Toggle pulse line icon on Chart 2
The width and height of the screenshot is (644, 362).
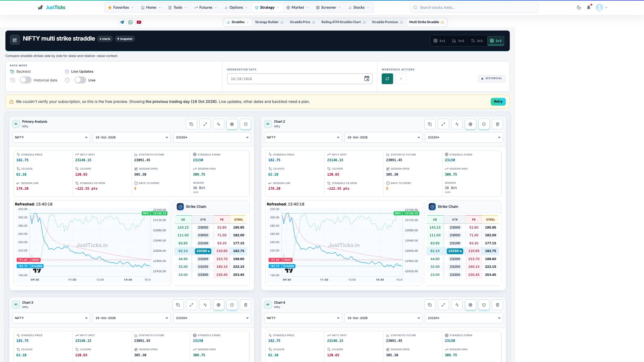457,124
